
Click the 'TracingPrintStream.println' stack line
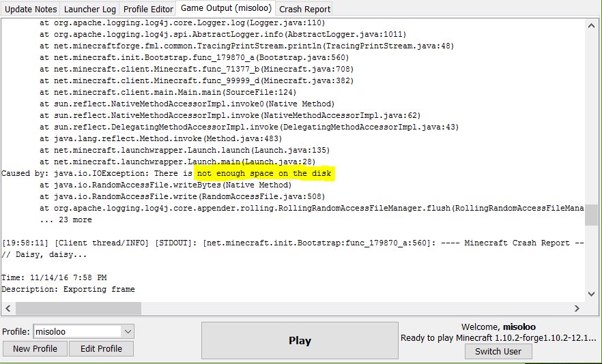point(247,46)
